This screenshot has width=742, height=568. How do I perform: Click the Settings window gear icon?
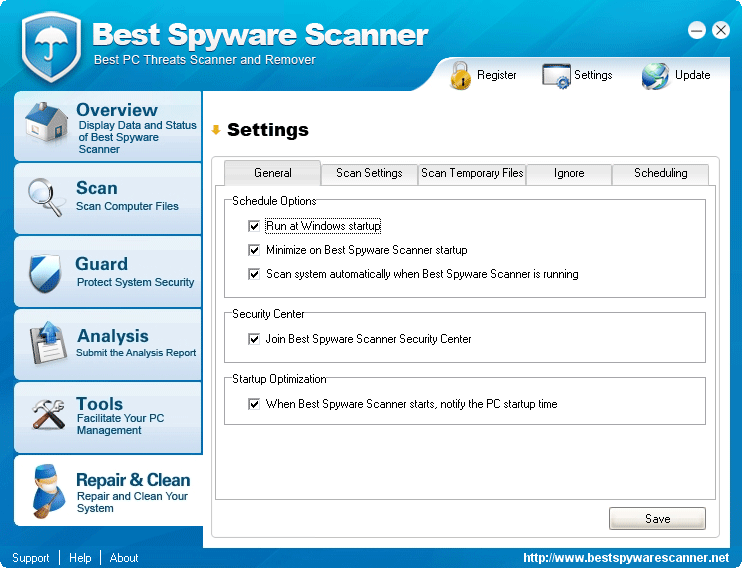tap(556, 76)
